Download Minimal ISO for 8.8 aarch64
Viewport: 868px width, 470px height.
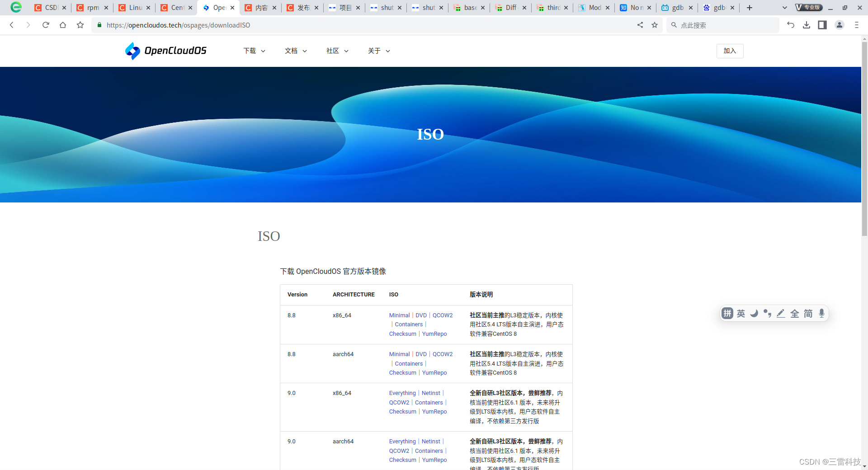399,354
